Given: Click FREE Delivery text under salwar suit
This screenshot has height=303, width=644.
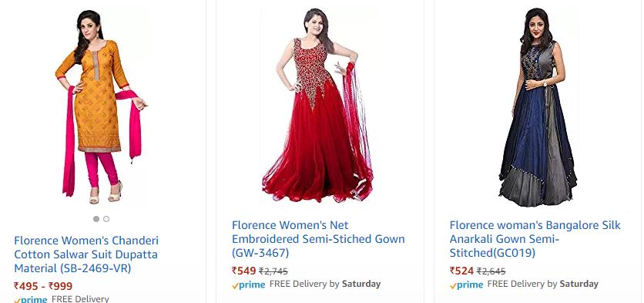Looking at the screenshot, I should coord(80,299).
